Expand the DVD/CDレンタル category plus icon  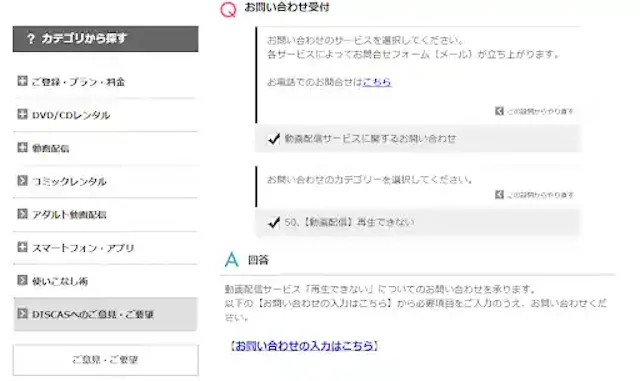pos(22,114)
